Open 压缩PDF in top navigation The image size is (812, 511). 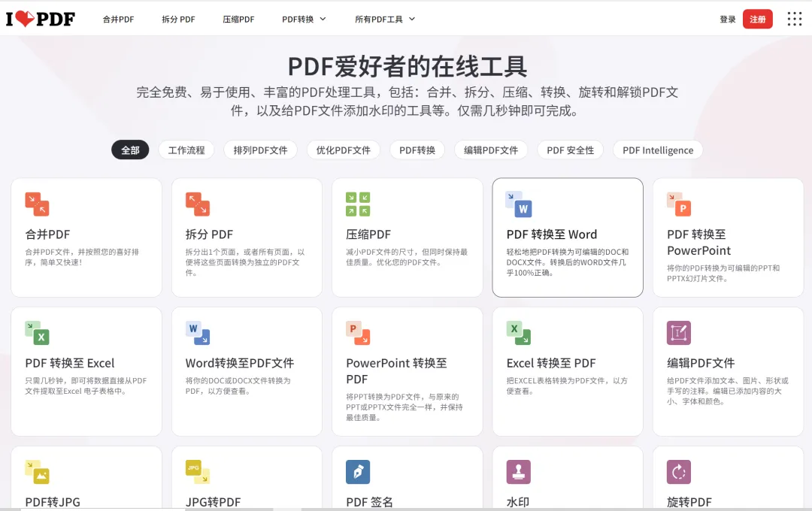click(x=238, y=19)
